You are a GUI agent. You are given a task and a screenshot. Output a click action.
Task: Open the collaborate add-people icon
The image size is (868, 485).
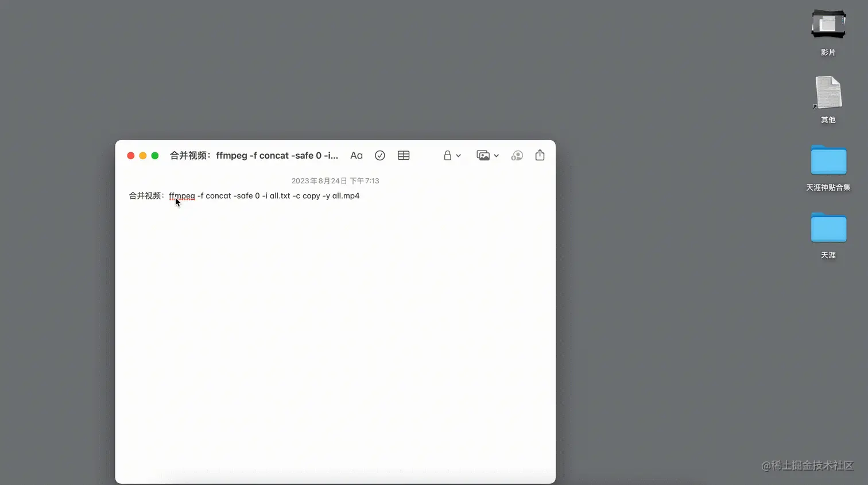517,156
